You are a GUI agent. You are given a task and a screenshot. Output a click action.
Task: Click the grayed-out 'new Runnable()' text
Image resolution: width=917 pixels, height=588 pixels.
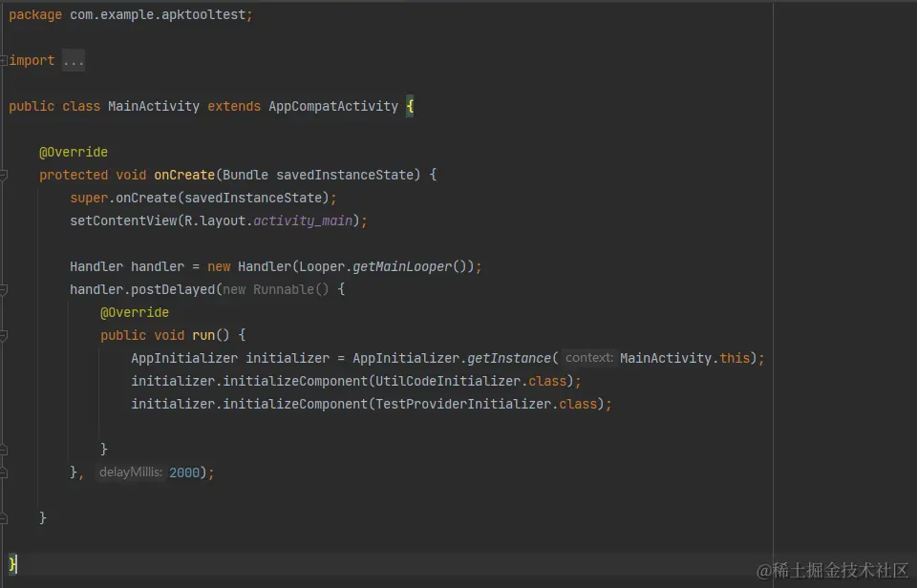(275, 289)
